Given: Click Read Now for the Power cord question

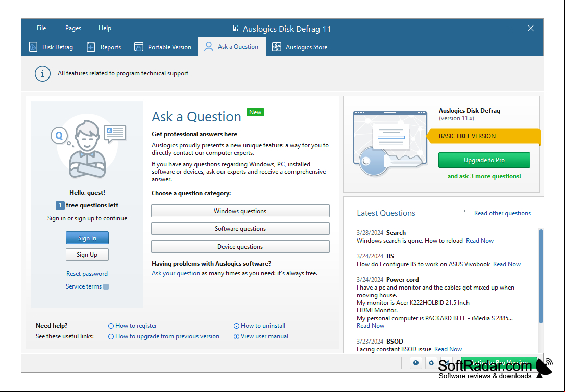Looking at the screenshot, I should point(371,326).
